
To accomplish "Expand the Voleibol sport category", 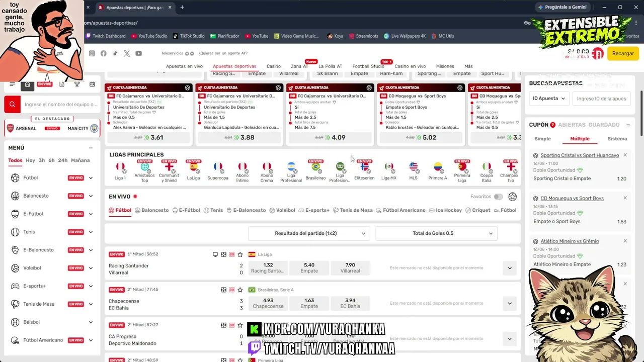I will coord(91,268).
